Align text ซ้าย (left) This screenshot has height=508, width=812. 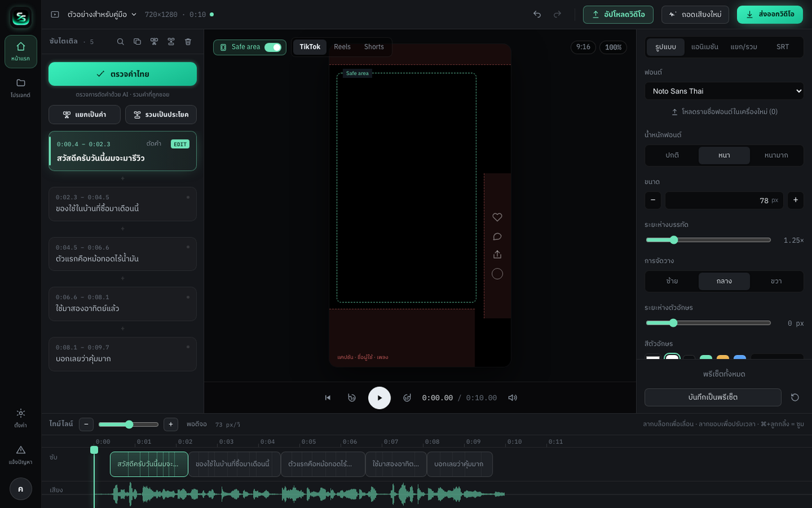tap(672, 281)
